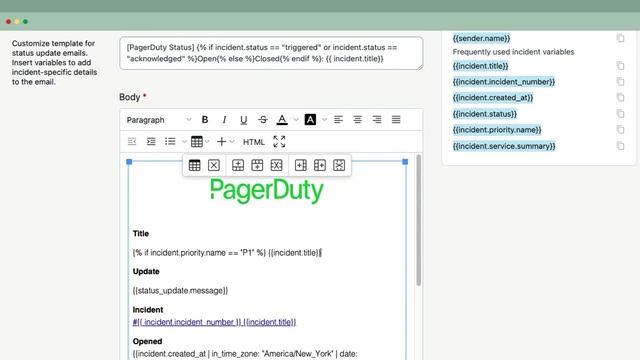This screenshot has width=640, height=360.
Task: Insert column before in table toolbar
Action: click(301, 165)
